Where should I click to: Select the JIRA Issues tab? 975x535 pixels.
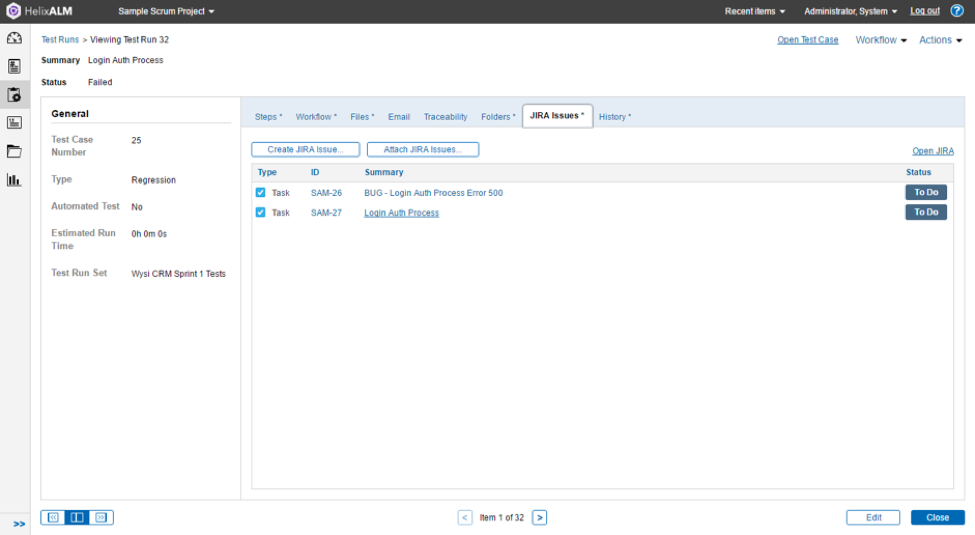557,116
